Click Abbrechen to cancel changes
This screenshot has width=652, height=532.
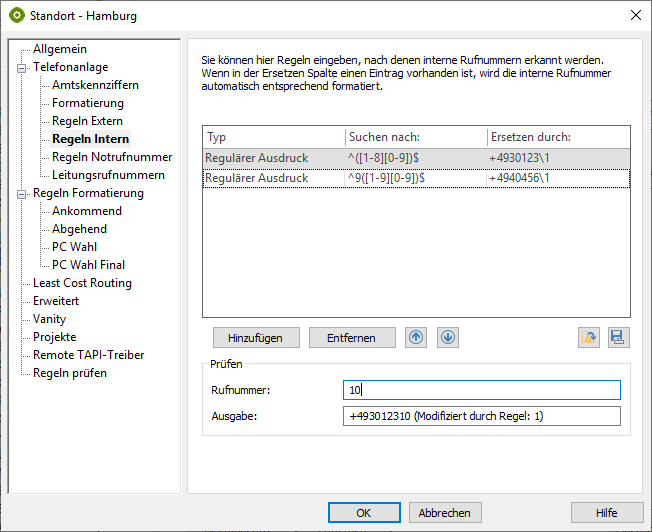(444, 513)
